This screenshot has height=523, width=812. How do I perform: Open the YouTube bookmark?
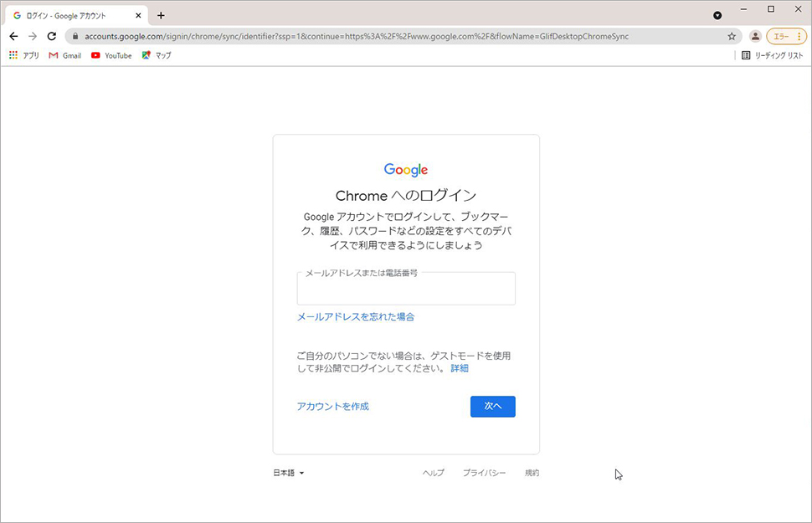tap(111, 55)
